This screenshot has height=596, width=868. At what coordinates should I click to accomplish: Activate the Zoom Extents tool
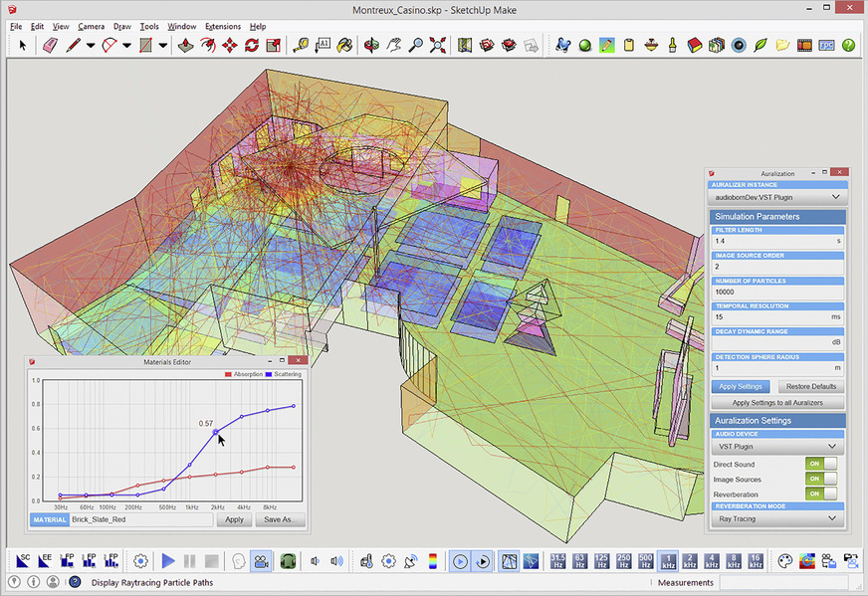pyautogui.click(x=438, y=46)
